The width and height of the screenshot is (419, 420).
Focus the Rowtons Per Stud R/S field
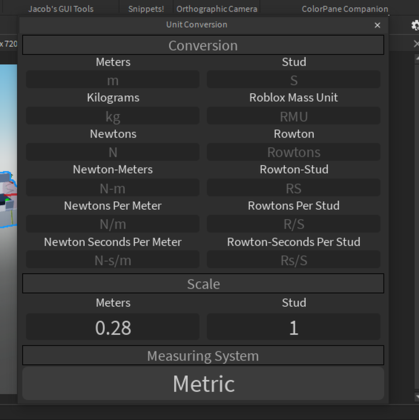click(x=294, y=224)
